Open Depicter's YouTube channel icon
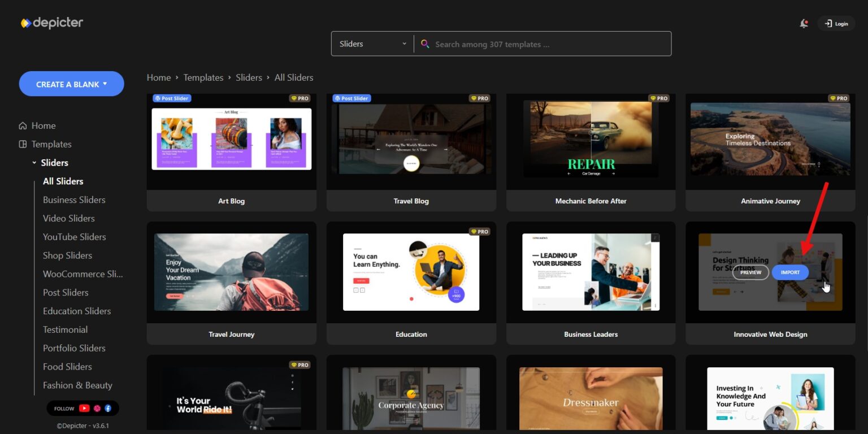Screen dimensions: 868x434 point(84,408)
